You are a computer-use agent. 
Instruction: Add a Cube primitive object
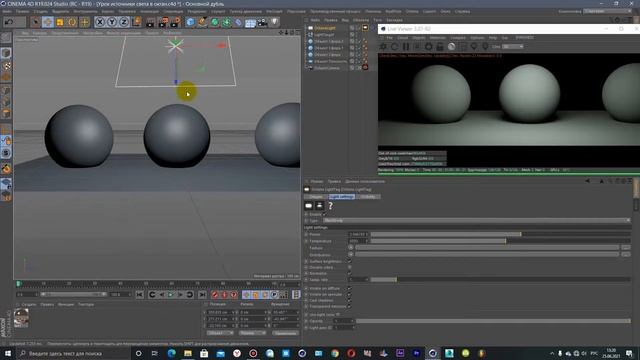click(190, 22)
